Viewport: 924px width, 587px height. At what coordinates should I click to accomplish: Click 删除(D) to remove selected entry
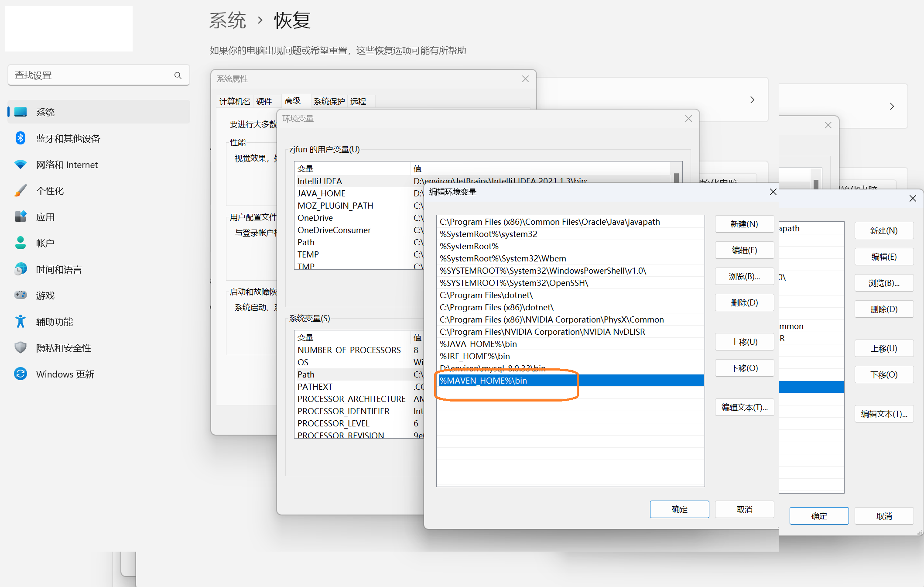744,302
